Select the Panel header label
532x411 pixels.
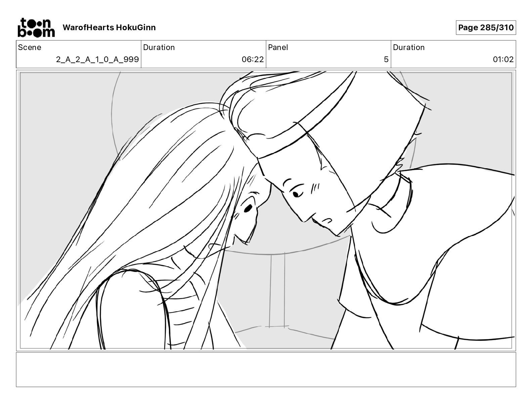(x=278, y=47)
